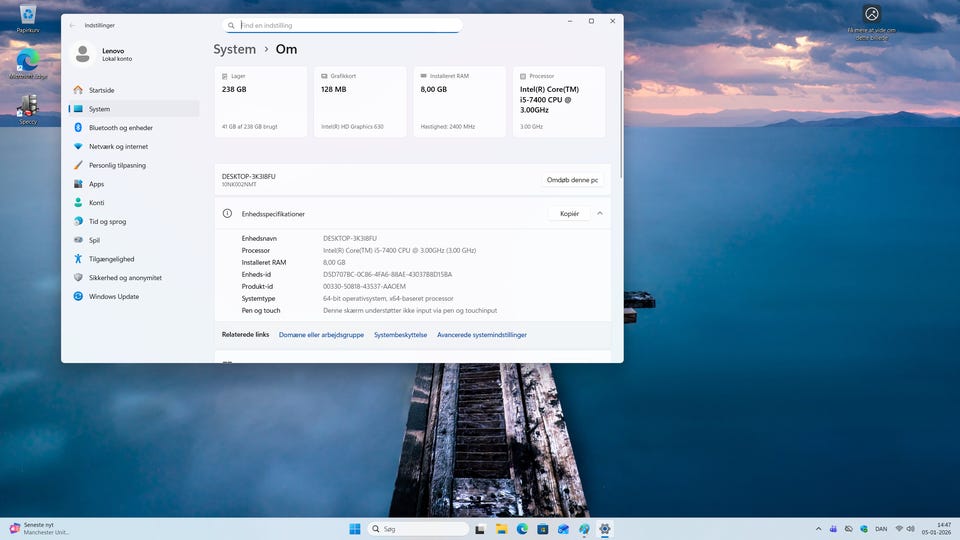
Task: Select the Windows Update icon in sidebar
Action: [78, 297]
